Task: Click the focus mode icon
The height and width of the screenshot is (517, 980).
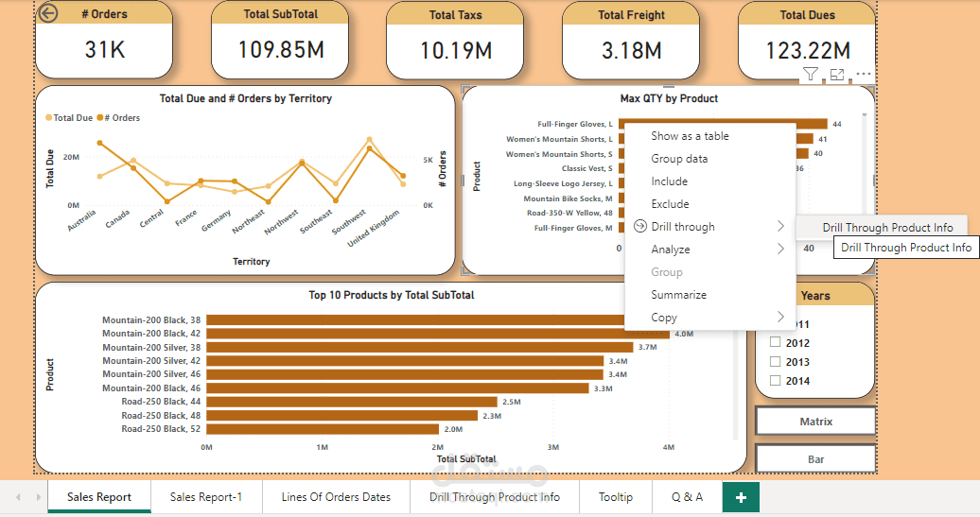Action: [x=837, y=75]
